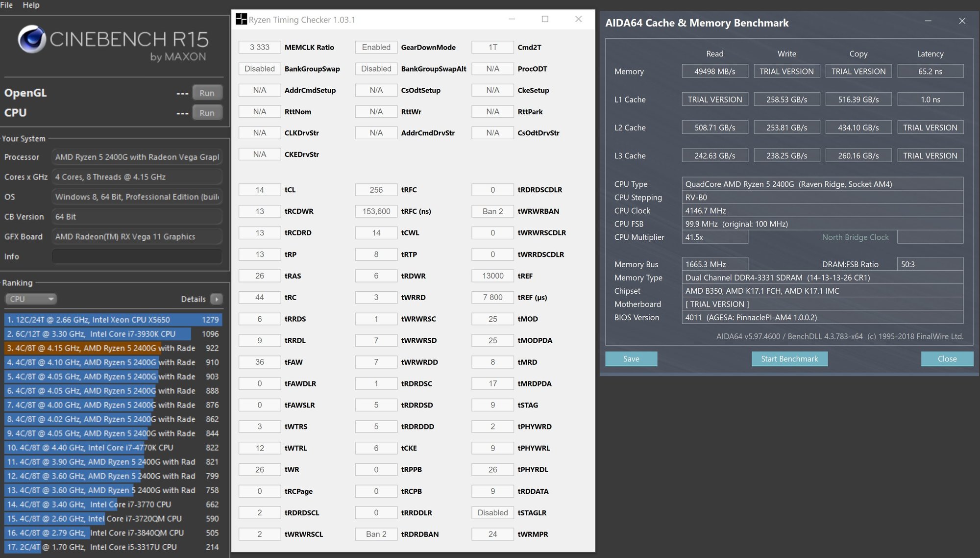Click the tFAW value 36

pos(260,362)
